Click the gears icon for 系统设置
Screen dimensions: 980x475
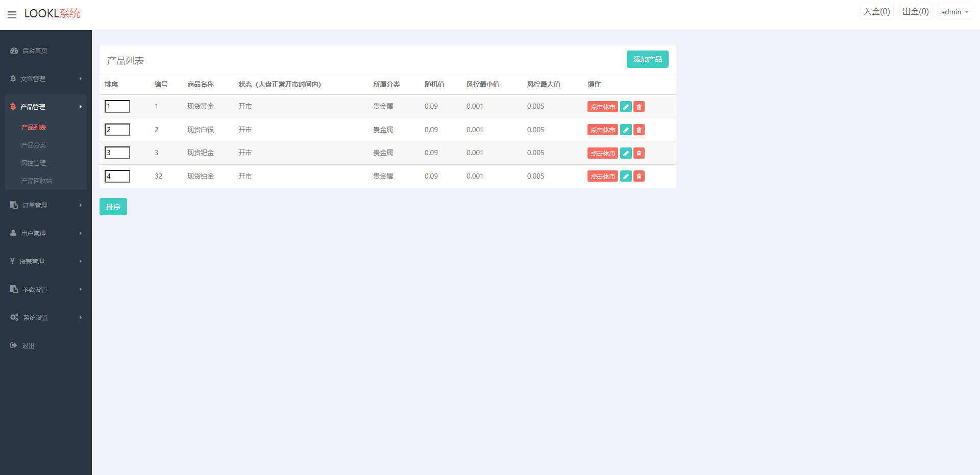click(x=14, y=317)
